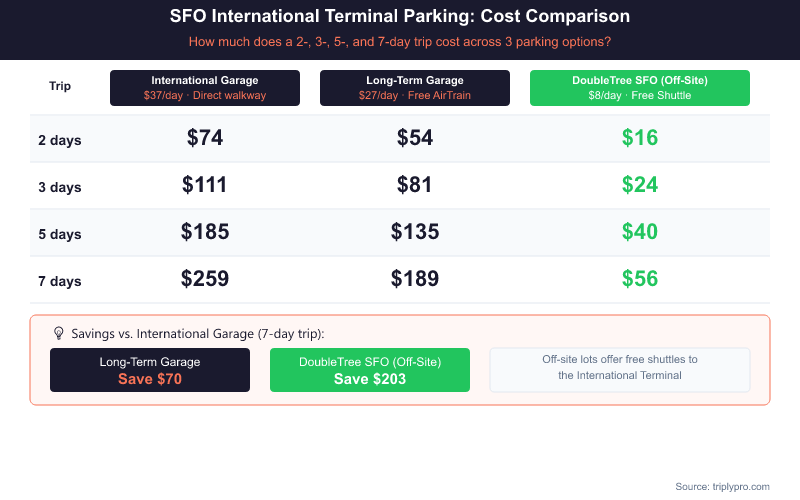Image resolution: width=800 pixels, height=500 pixels.
Task: Click the $189 Long-Term Garage price
Action: [x=415, y=279]
